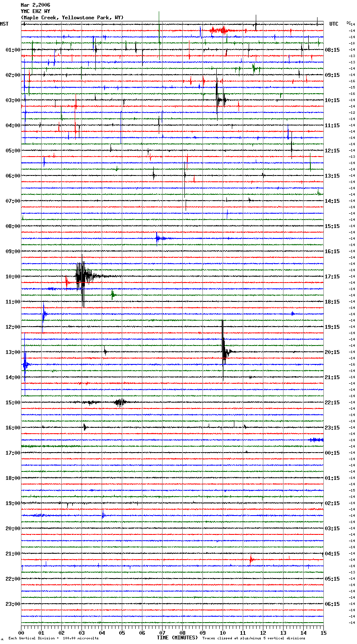Click the "DC" offset column header

click(x=349, y=23)
